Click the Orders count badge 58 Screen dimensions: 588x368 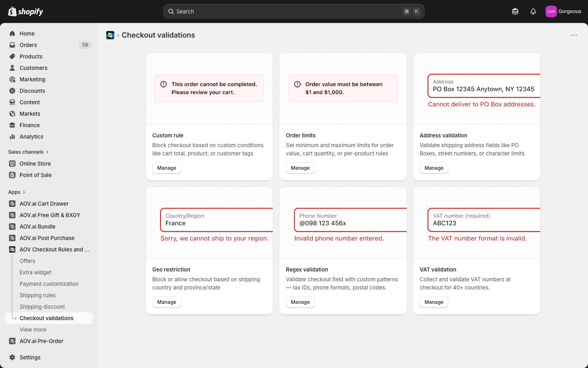click(85, 45)
